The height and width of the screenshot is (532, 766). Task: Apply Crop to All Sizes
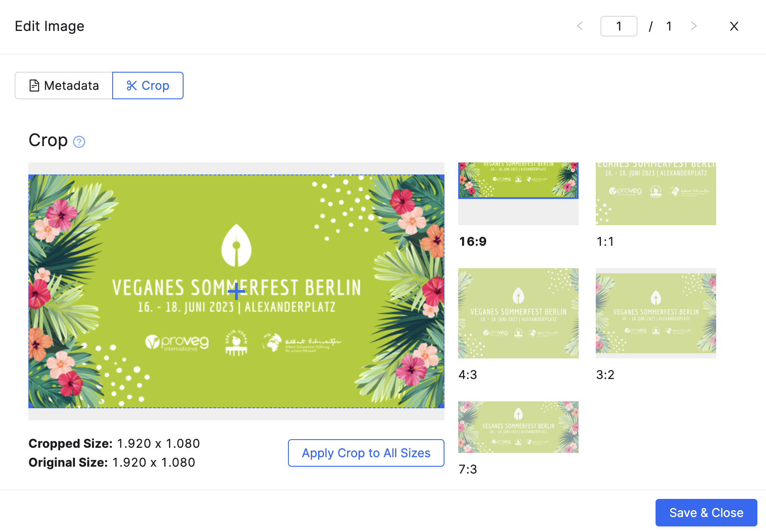[366, 453]
